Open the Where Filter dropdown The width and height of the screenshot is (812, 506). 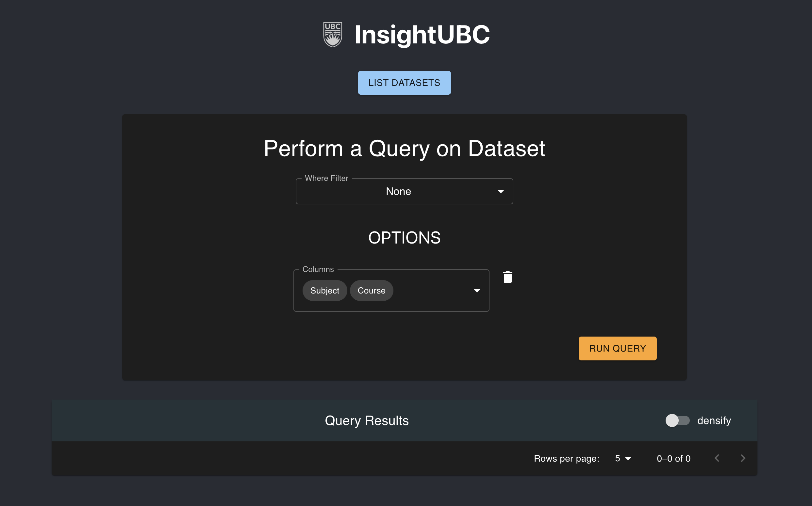click(x=404, y=191)
